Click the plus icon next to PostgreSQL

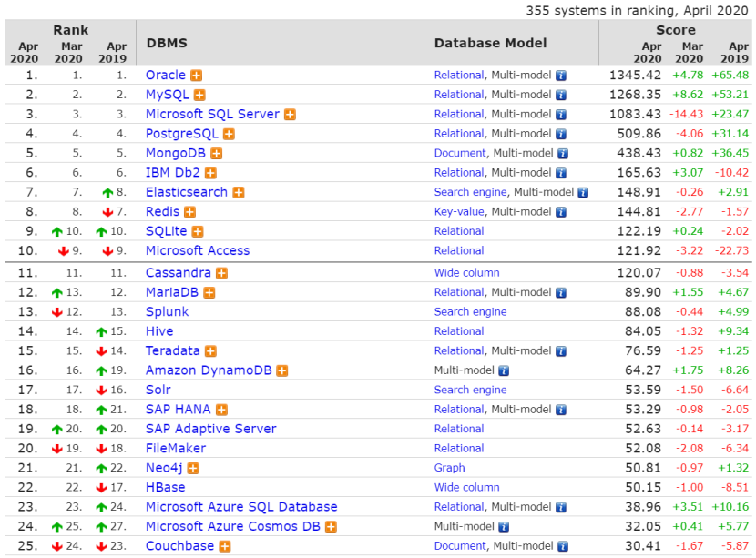229,134
